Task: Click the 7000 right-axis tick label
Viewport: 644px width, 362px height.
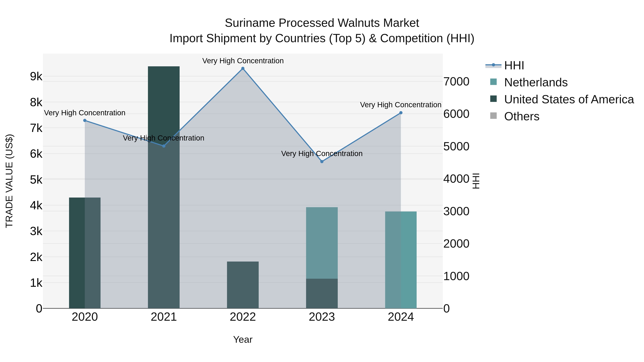Action: coord(457,82)
